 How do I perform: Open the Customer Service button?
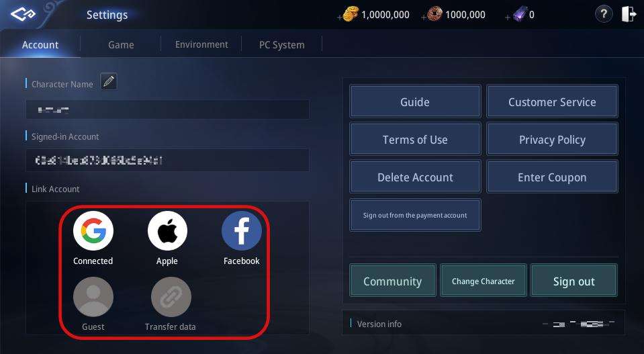[x=552, y=101]
